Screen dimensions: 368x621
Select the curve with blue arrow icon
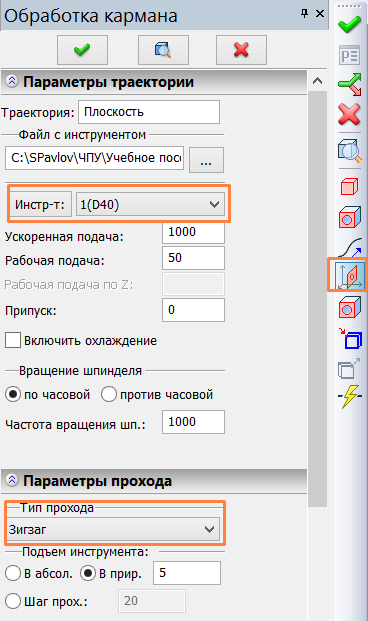(350, 247)
